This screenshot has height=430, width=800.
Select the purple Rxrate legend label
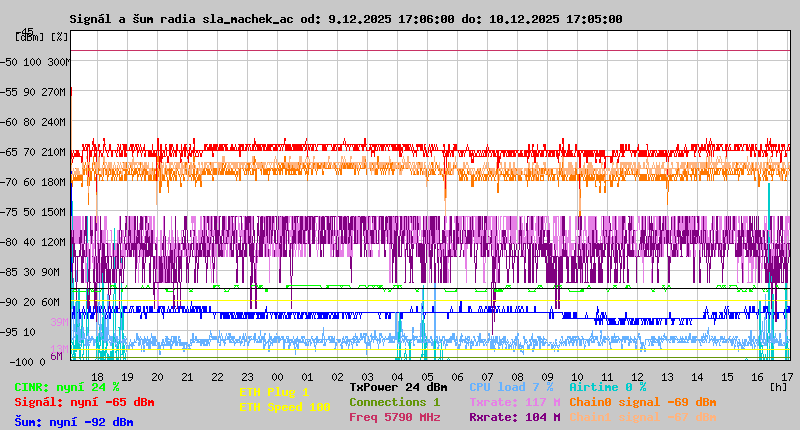(514, 417)
